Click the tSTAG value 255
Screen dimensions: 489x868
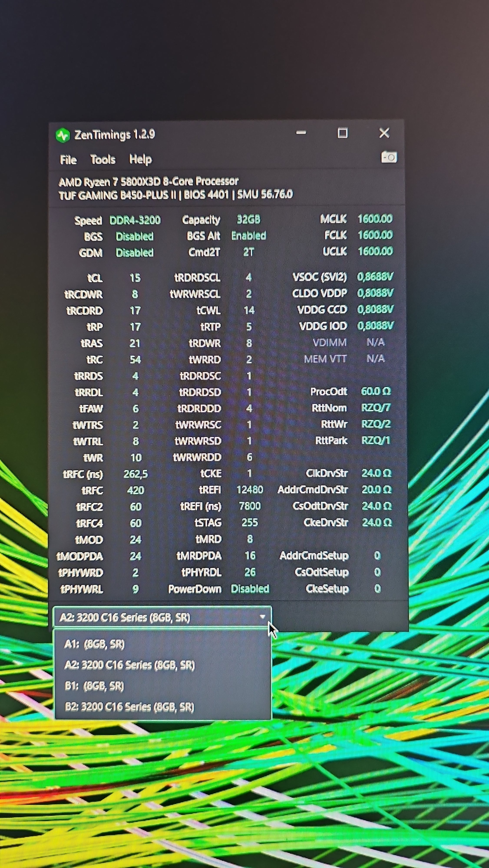(x=250, y=522)
